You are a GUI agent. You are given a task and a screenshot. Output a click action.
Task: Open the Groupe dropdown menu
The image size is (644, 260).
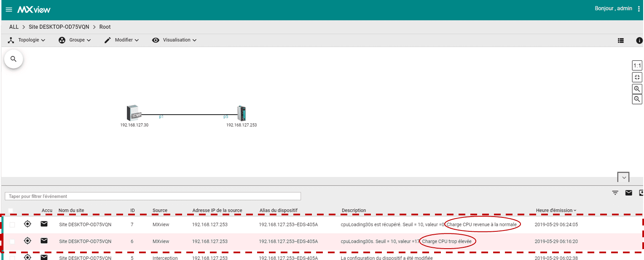(x=75, y=40)
